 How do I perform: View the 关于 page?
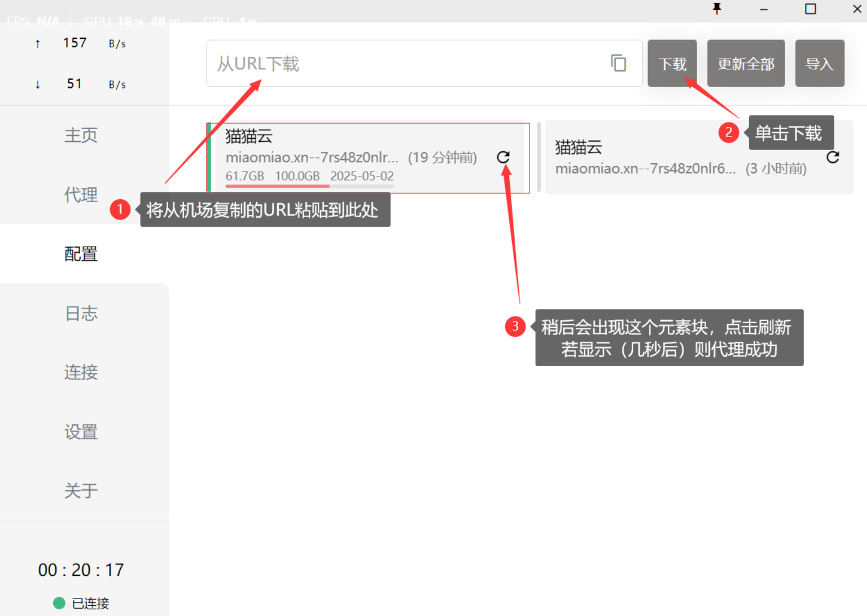click(81, 491)
